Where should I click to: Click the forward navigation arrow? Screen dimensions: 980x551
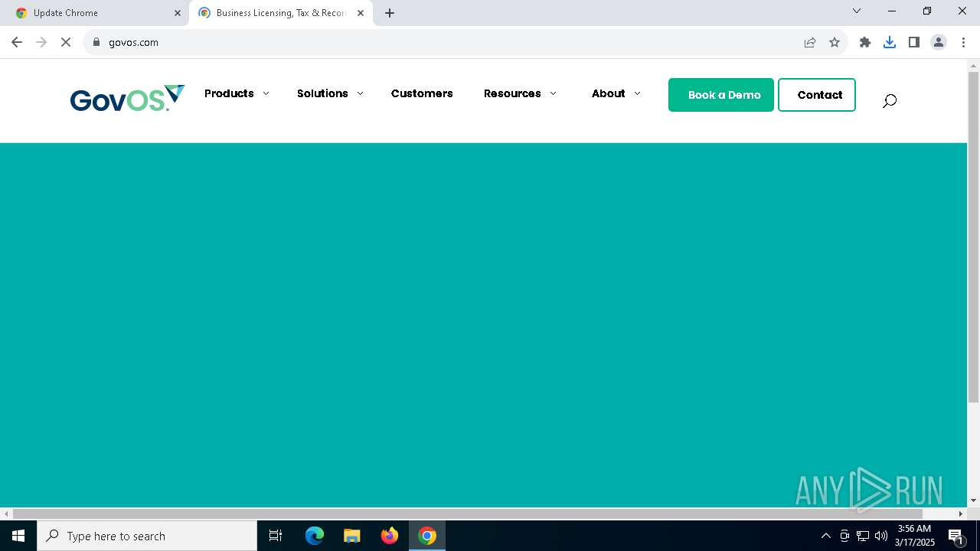point(41,42)
